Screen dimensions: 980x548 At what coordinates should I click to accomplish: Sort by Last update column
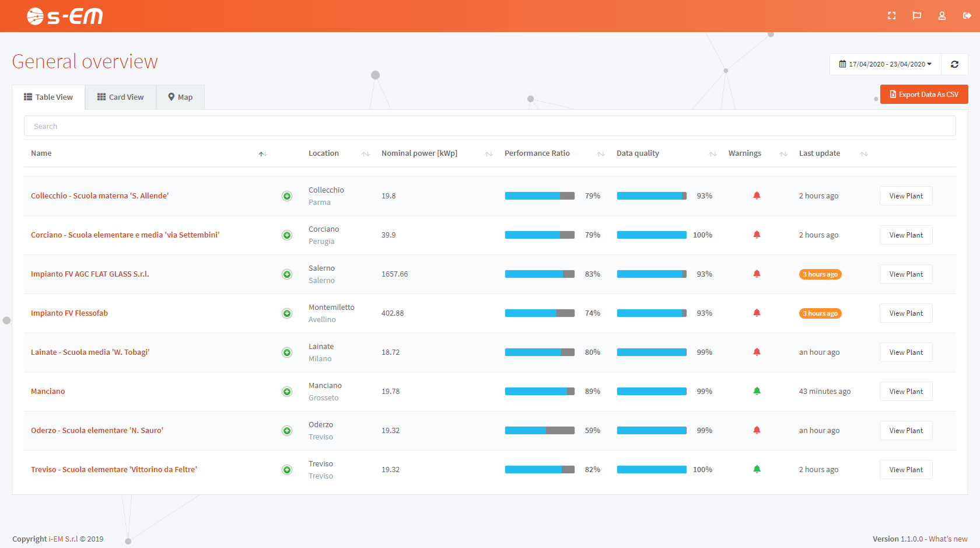(864, 154)
